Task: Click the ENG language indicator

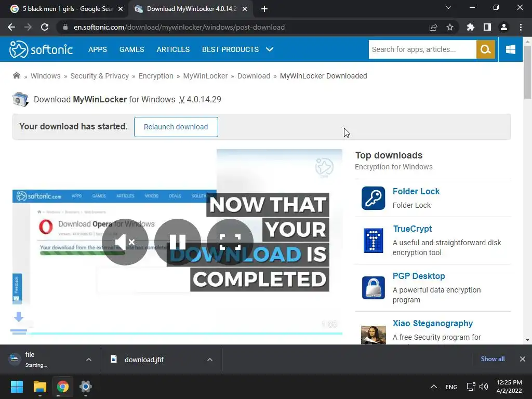Action: tap(451, 387)
